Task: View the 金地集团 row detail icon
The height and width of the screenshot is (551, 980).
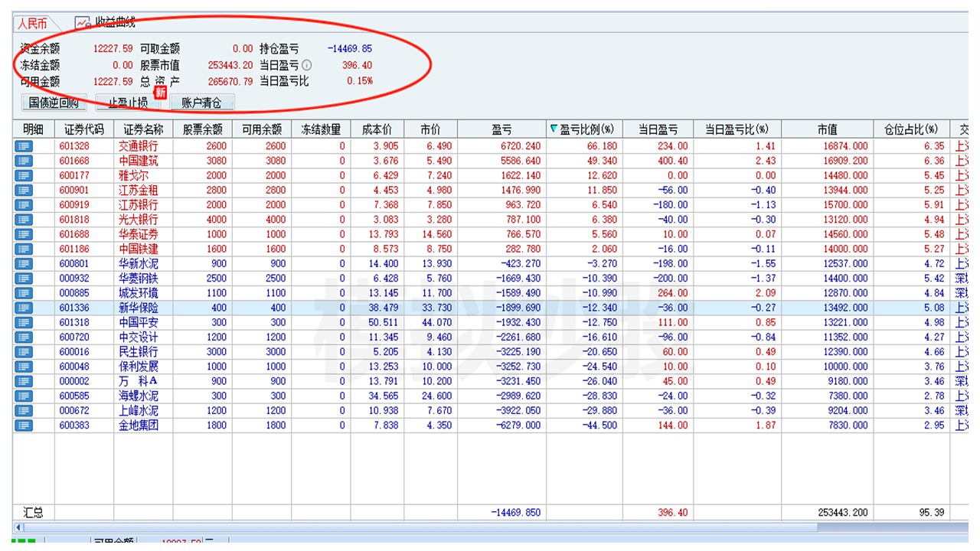Action: pos(24,425)
